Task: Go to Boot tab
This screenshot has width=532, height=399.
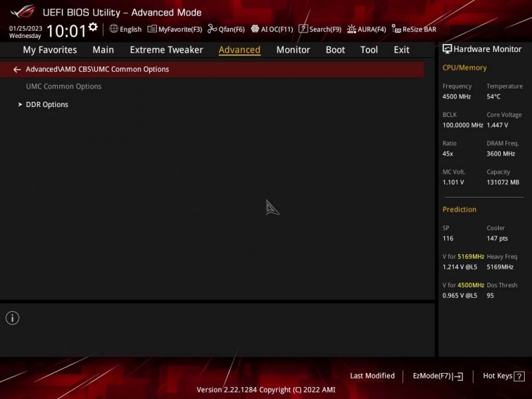Action: pyautogui.click(x=335, y=50)
